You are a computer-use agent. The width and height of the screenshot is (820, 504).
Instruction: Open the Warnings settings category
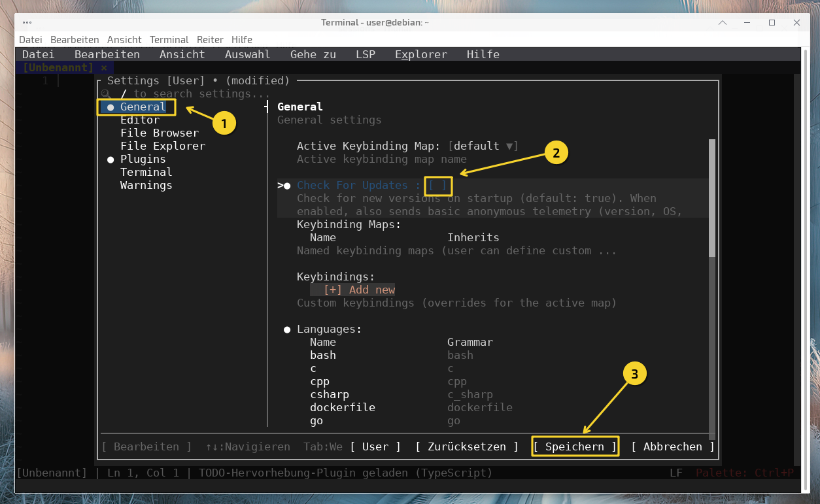[x=146, y=185]
